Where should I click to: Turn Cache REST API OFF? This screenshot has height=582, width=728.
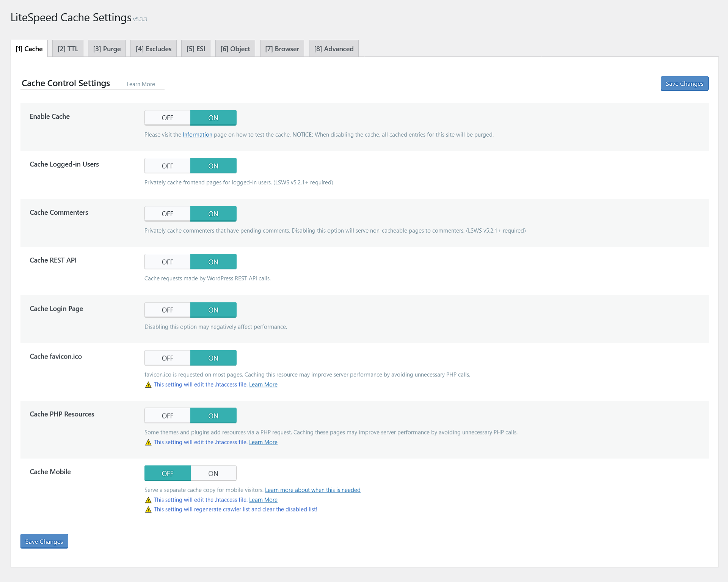(167, 262)
